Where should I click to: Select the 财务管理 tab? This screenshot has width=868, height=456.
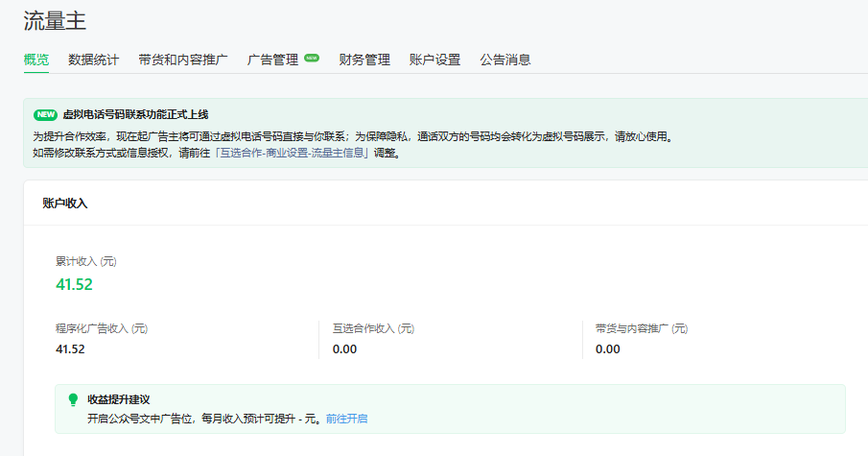(364, 60)
